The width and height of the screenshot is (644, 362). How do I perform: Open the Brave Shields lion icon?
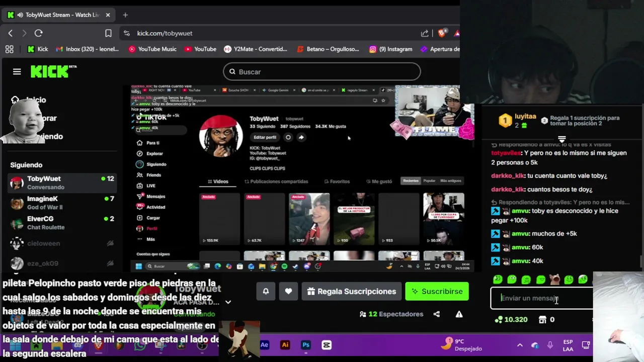(442, 33)
